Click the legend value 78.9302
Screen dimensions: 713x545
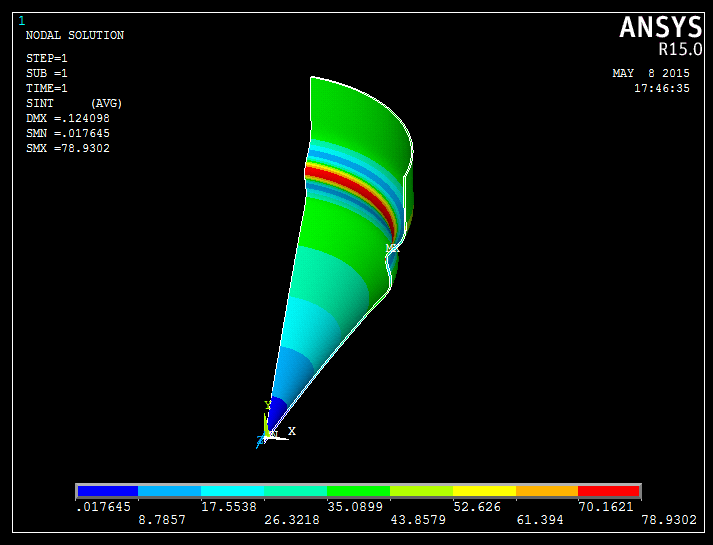pos(669,520)
